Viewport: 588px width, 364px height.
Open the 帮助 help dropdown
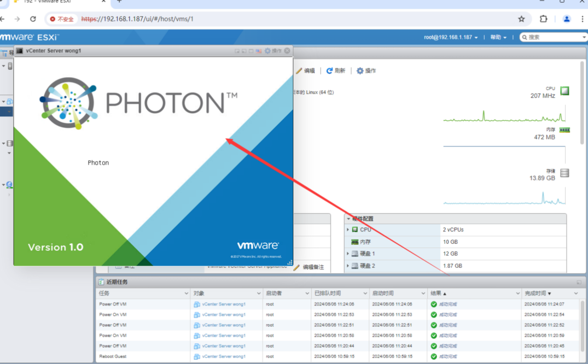498,37
